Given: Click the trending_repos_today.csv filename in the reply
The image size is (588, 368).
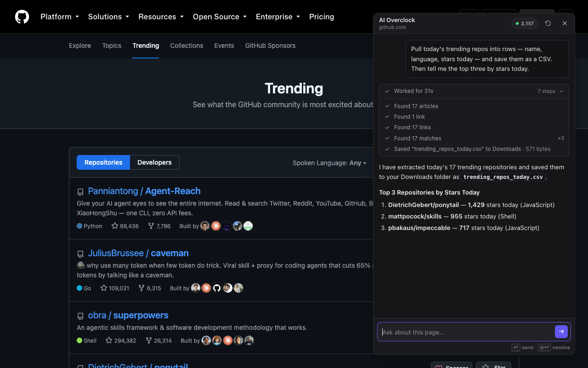Looking at the screenshot, I should 503,177.
